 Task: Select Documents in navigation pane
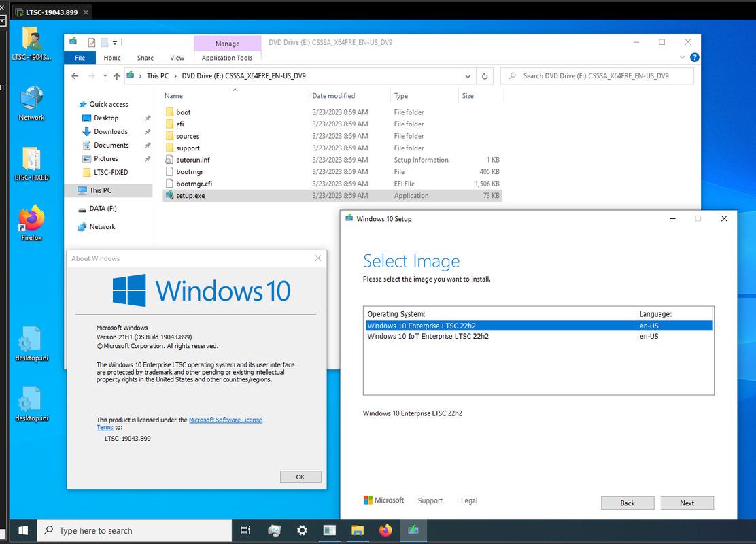point(111,145)
